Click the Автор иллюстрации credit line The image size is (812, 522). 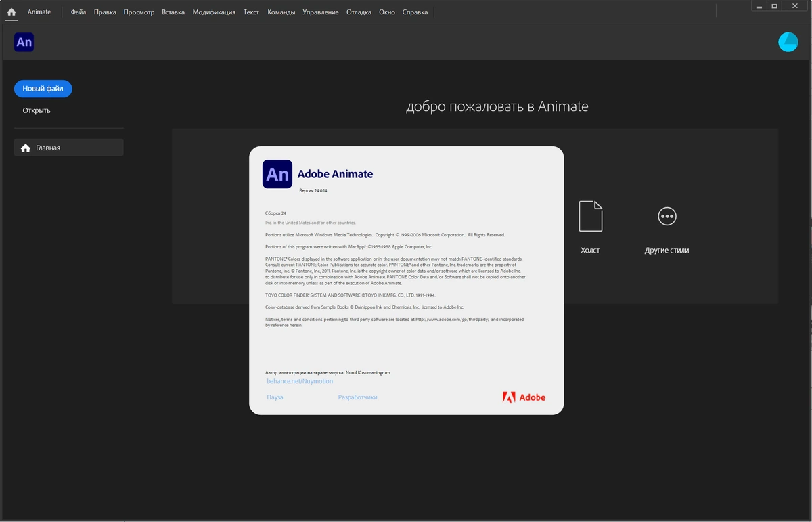click(x=328, y=372)
